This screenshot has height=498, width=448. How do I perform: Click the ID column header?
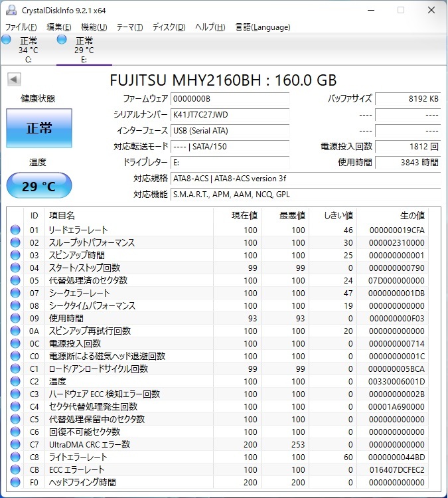coord(35,216)
